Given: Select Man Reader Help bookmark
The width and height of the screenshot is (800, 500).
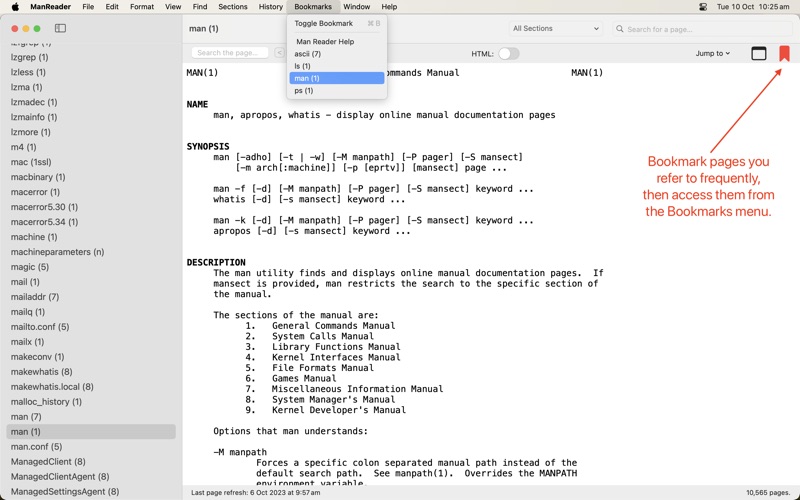Looking at the screenshot, I should coord(337,41).
